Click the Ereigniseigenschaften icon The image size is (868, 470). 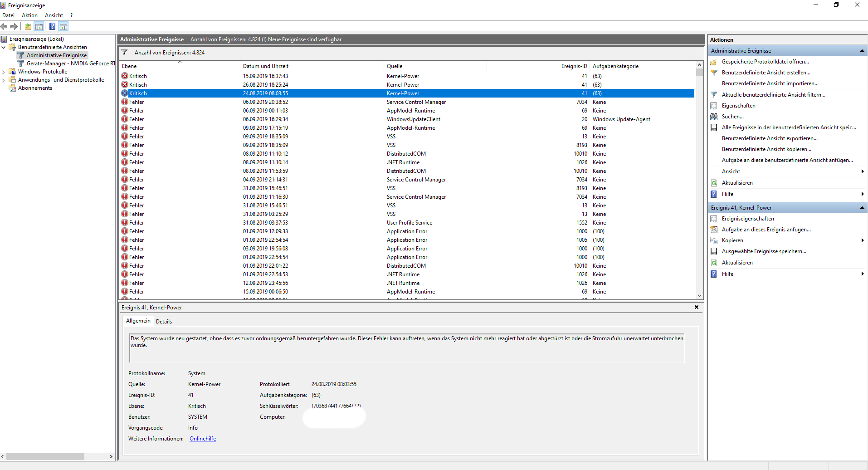(x=714, y=219)
